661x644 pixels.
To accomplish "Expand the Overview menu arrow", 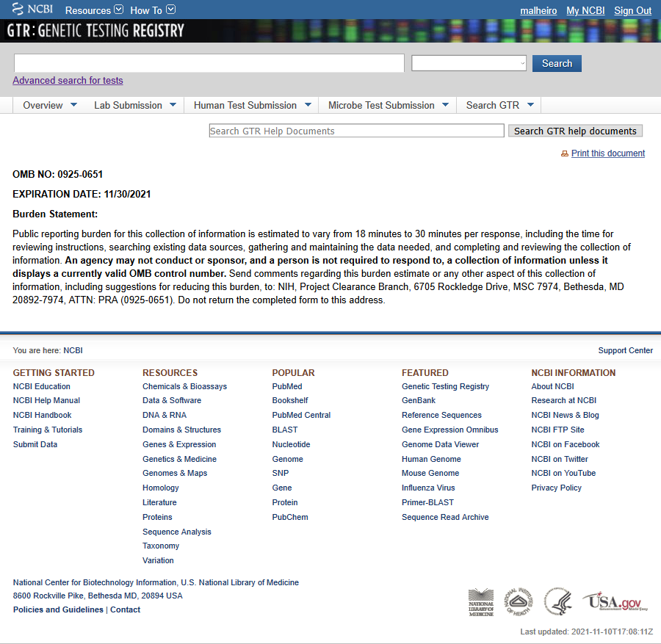I will point(73,105).
